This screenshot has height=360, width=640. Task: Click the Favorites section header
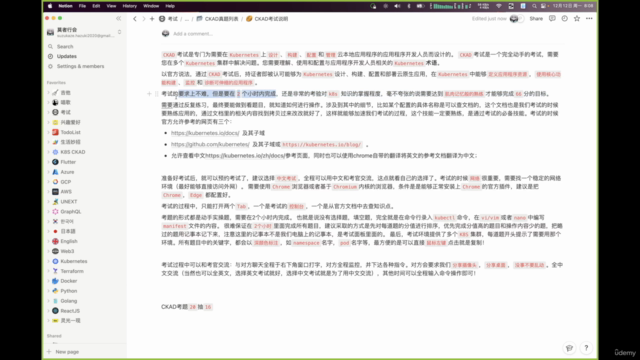point(56,82)
